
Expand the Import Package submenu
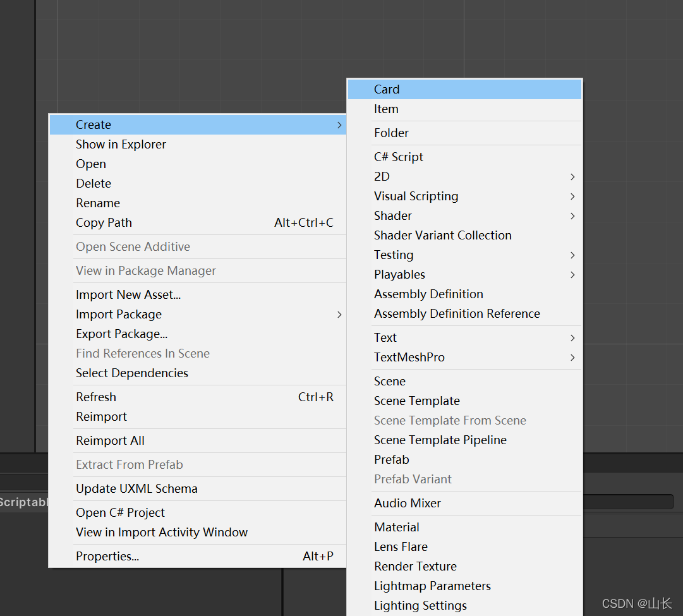click(339, 314)
